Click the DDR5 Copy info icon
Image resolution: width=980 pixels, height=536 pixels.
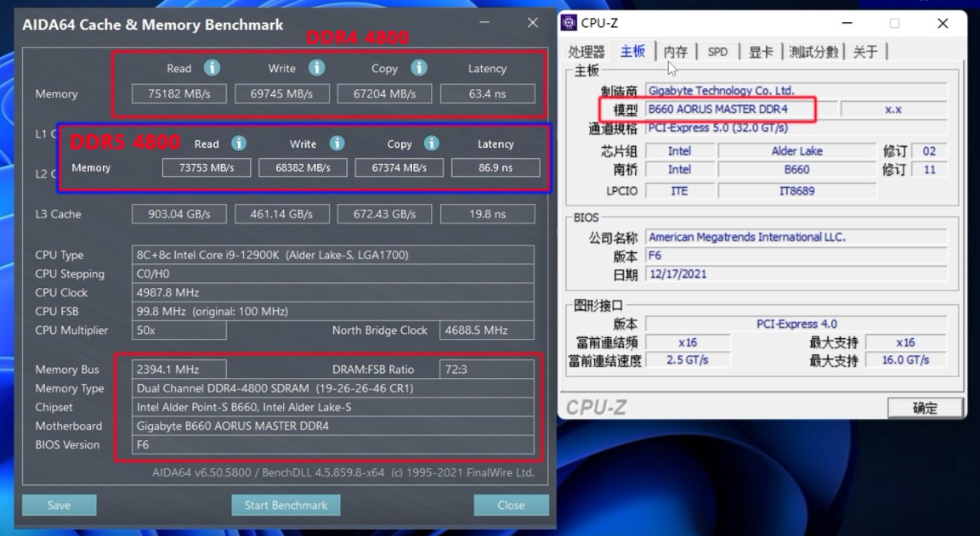tap(432, 143)
